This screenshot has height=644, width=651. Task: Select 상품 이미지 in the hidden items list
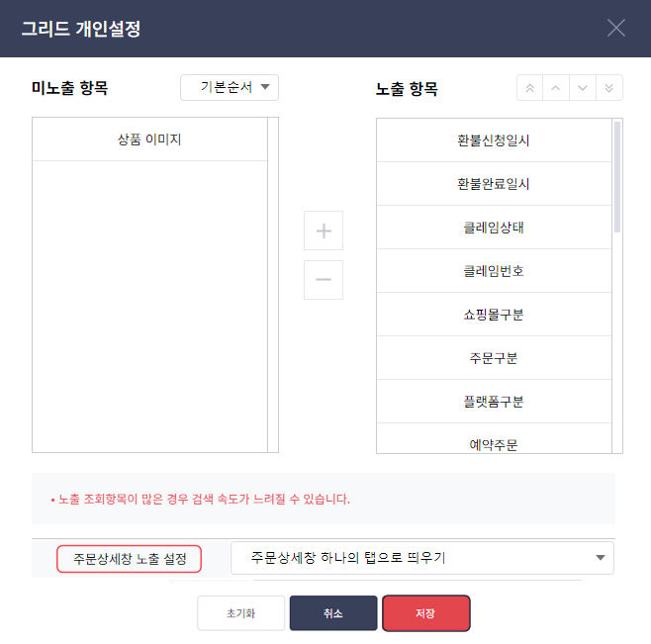pos(149,139)
